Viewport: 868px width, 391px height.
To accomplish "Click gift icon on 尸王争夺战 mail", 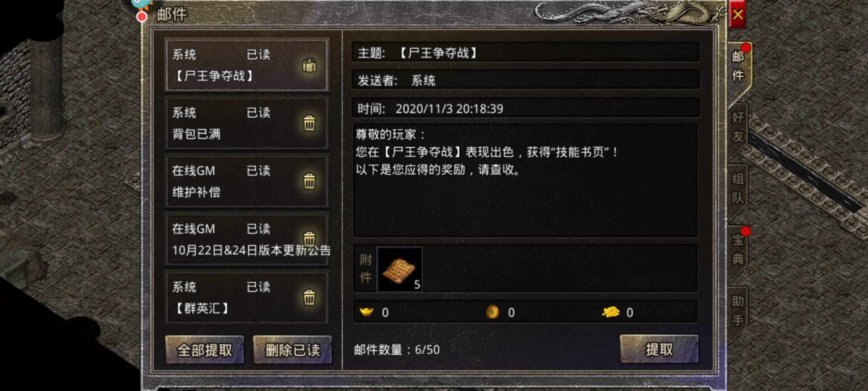I will [x=309, y=65].
